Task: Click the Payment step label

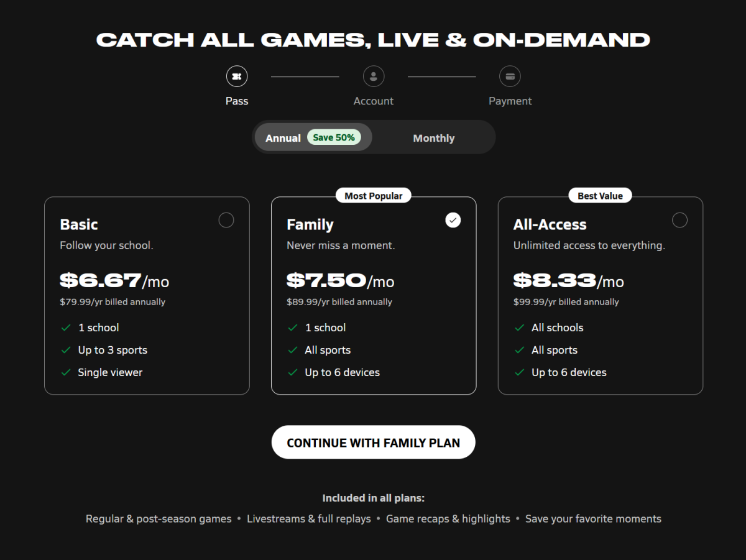Action: coord(510,101)
